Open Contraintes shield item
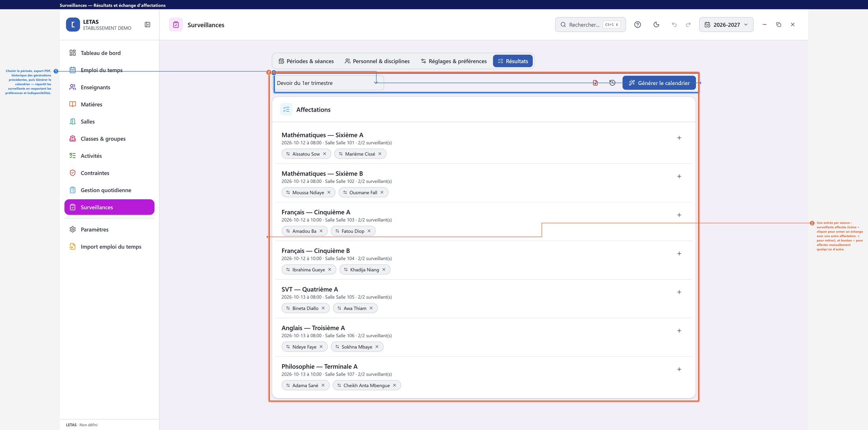Screen dimensions: 868x430 tap(109, 173)
